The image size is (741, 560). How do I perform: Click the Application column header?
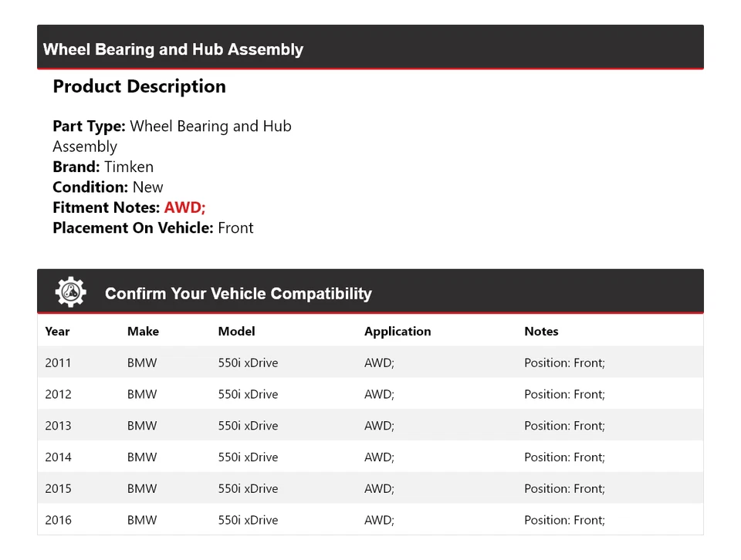[x=398, y=332]
